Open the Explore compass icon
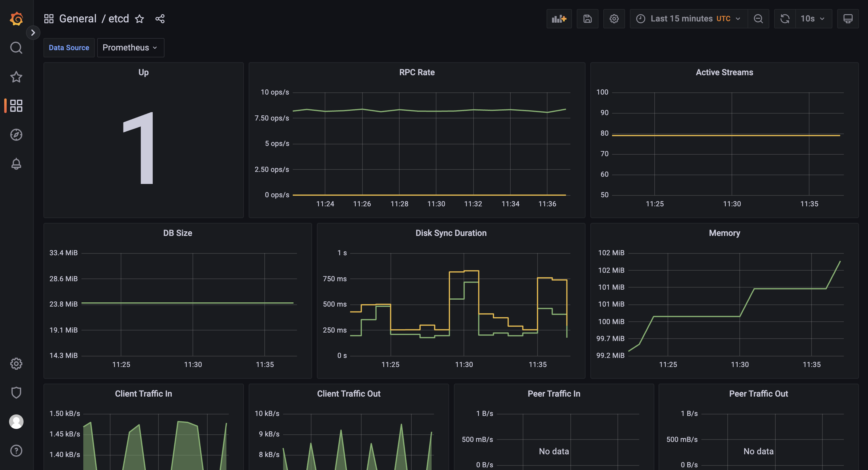This screenshot has height=470, width=868. click(x=16, y=135)
